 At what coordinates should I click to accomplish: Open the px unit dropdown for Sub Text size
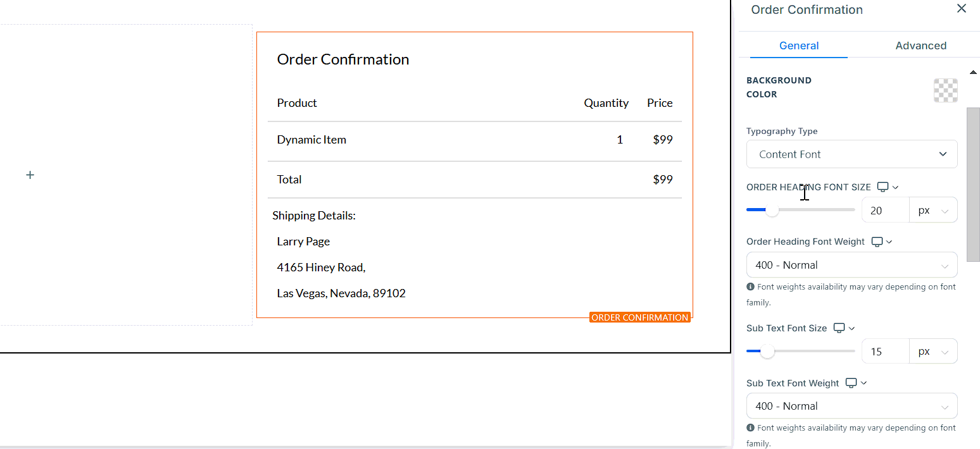(933, 351)
